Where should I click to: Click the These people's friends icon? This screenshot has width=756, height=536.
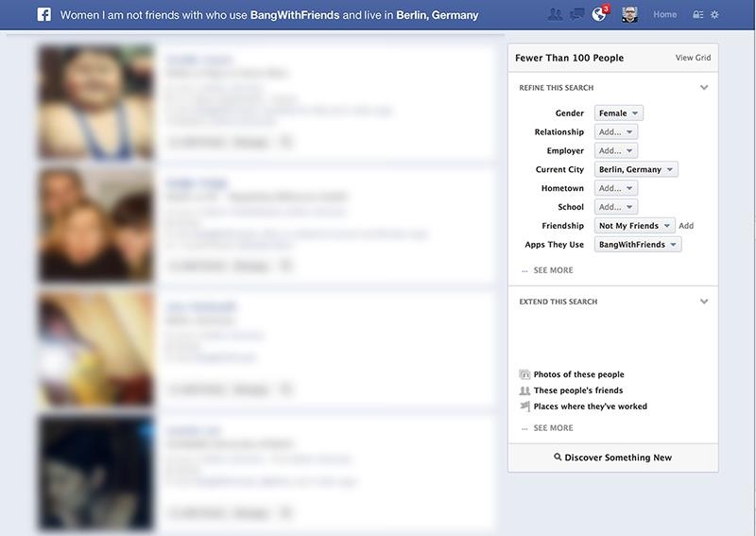point(524,390)
